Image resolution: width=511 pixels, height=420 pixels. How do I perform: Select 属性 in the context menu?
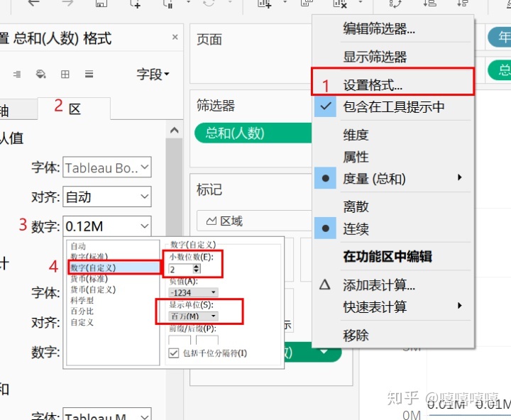coord(392,157)
